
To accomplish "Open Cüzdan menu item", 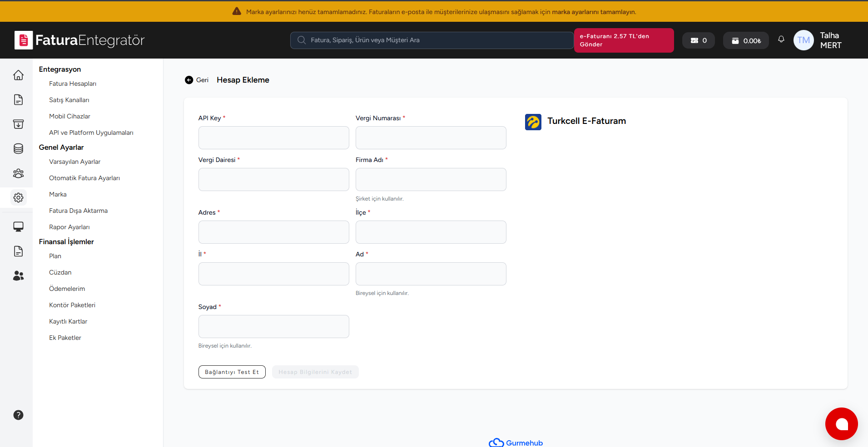I will pyautogui.click(x=60, y=272).
